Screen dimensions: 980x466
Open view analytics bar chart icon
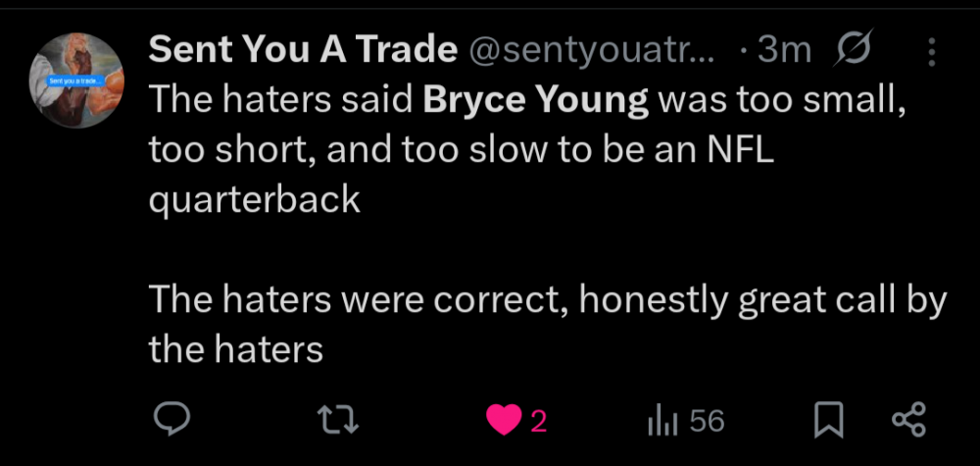662,422
